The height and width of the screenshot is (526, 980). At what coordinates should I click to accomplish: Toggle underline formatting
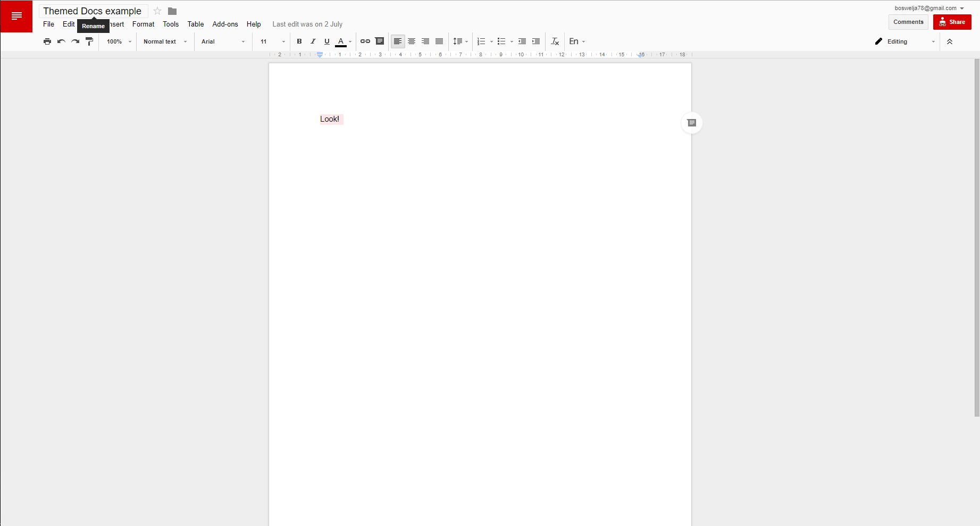(x=327, y=41)
